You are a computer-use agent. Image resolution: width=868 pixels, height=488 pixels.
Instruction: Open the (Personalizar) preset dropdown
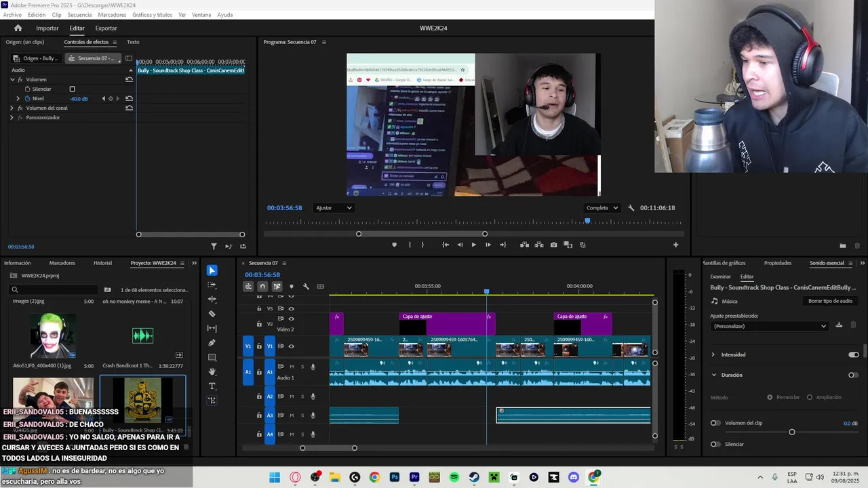pos(770,326)
